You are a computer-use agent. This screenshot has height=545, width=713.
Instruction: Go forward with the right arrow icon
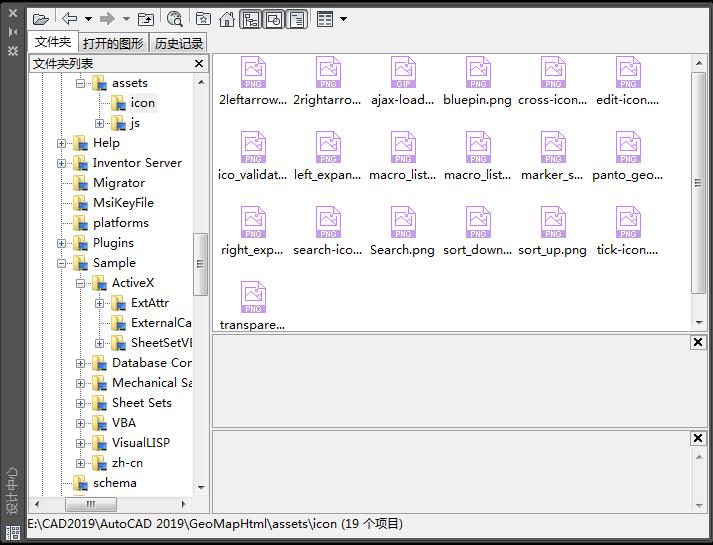click(x=107, y=19)
